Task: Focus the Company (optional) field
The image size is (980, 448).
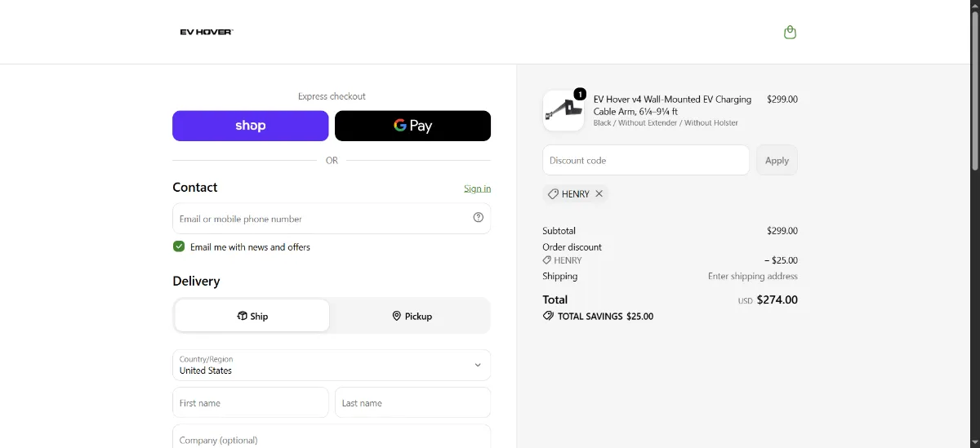Action: (332, 437)
